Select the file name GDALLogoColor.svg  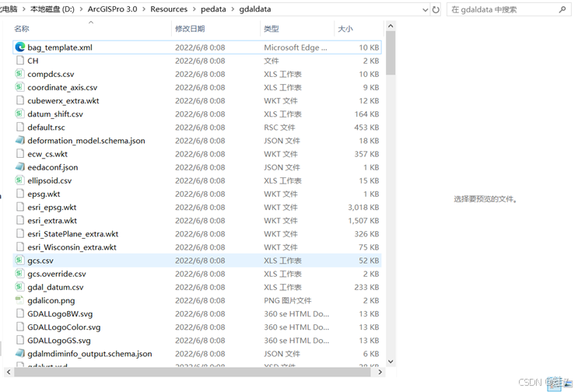click(64, 327)
